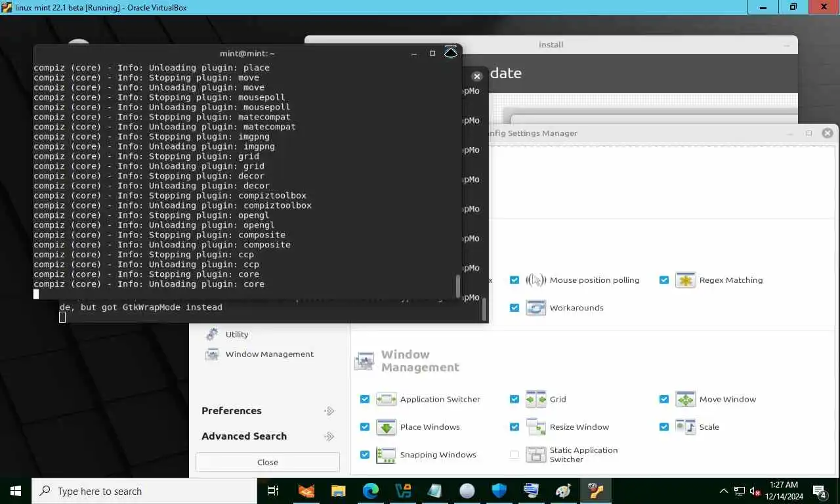
Task: Toggle the Grid plugin checkbox
Action: pos(514,399)
